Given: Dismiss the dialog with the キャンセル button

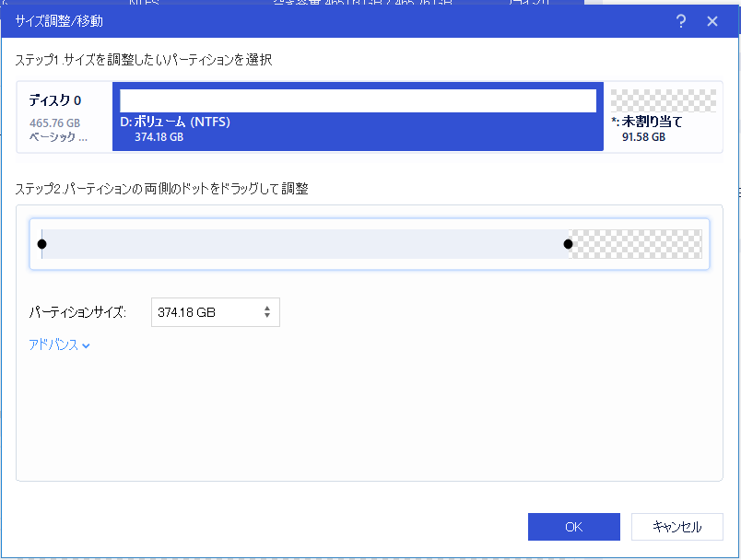Looking at the screenshot, I should (x=676, y=526).
